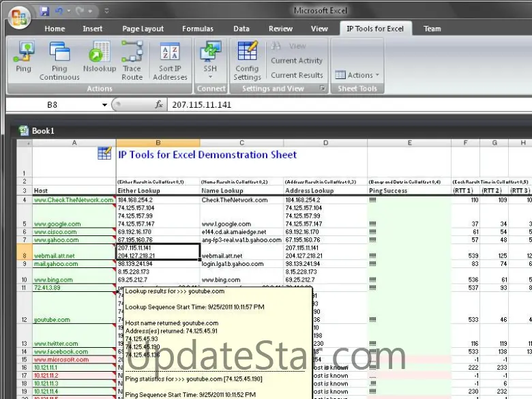The height and width of the screenshot is (399, 532).
Task: Click the www.google.com host cell
Action: (74, 216)
